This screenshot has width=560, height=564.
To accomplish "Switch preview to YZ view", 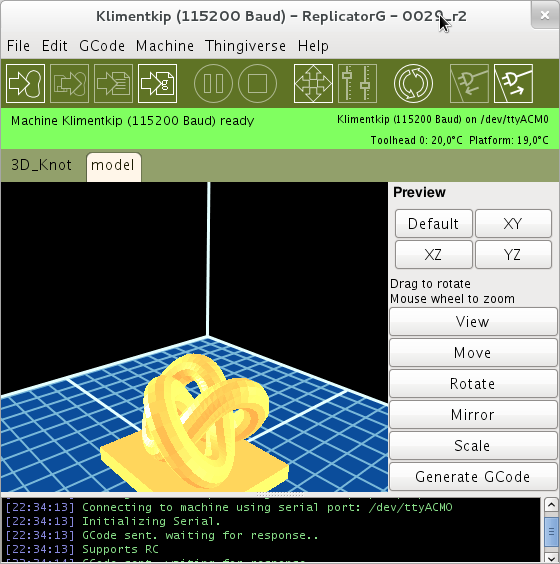I will pos(513,254).
